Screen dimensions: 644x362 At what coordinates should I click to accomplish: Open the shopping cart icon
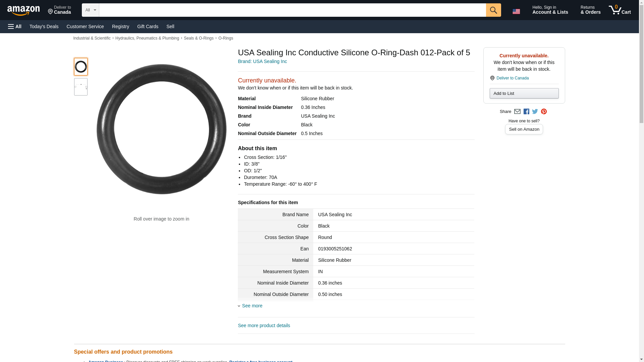620,10
